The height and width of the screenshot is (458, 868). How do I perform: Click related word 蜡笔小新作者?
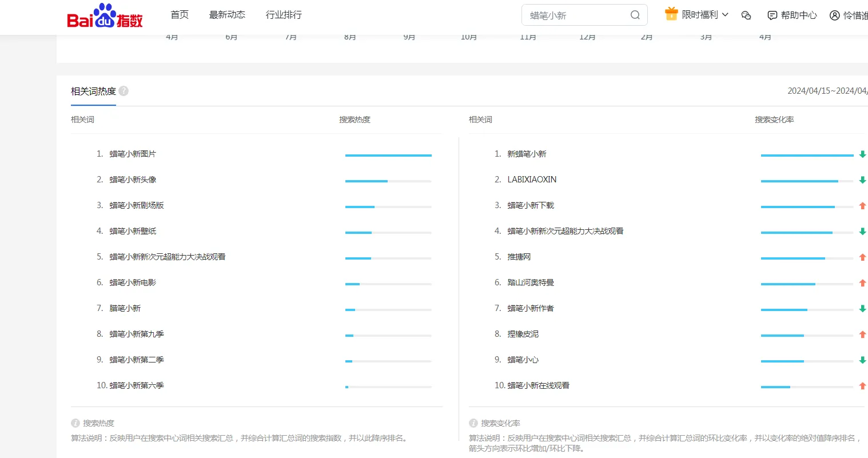531,308
